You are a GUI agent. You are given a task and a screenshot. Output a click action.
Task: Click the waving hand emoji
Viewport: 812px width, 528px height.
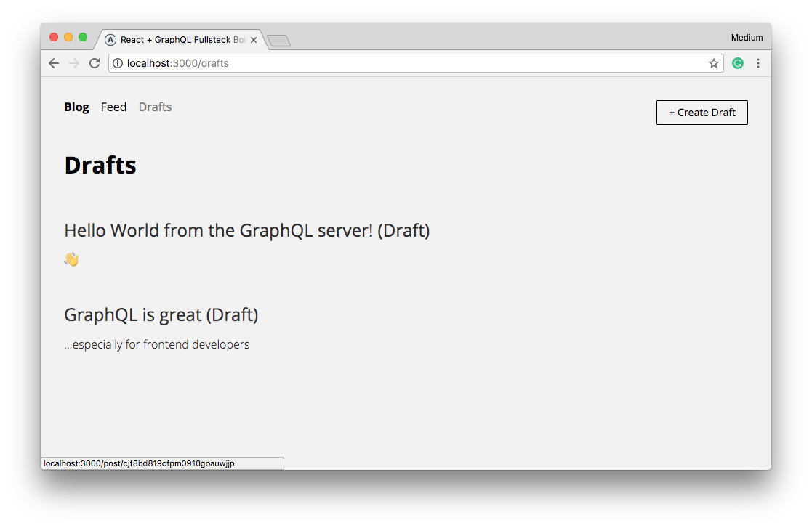(x=71, y=259)
